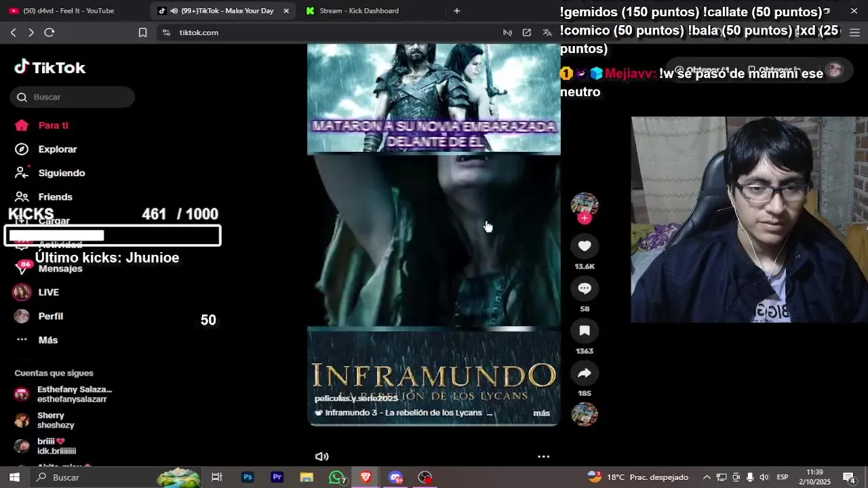Focus the TikTok Buscar search field
The height and width of the screenshot is (488, 868).
(x=73, y=97)
